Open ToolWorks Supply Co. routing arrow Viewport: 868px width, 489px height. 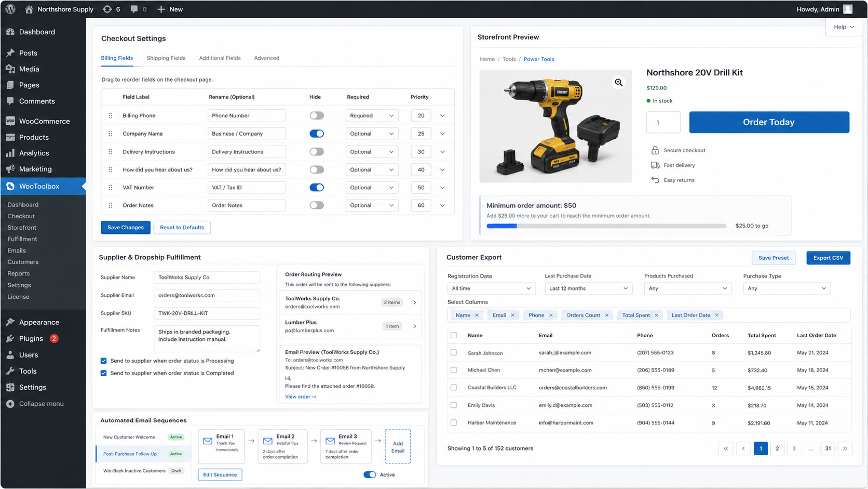point(414,302)
